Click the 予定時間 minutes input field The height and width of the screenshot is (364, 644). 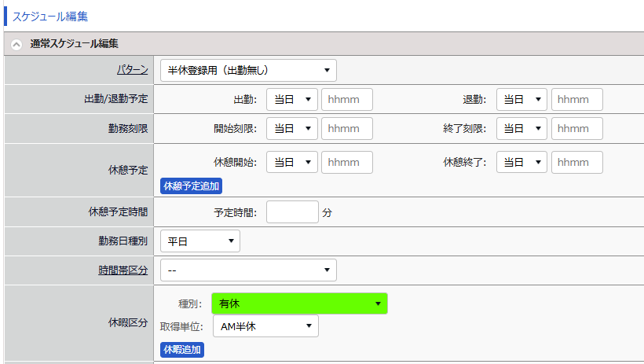(292, 212)
